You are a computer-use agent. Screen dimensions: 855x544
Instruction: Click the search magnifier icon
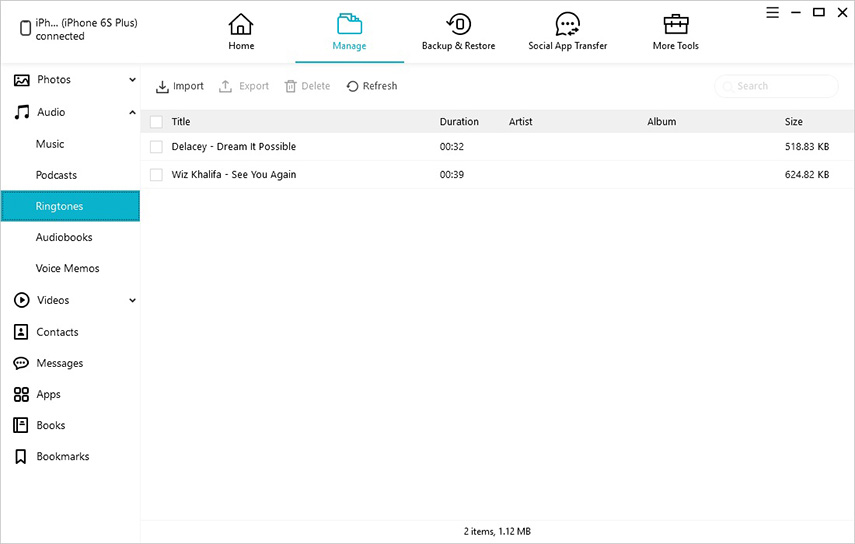(727, 86)
